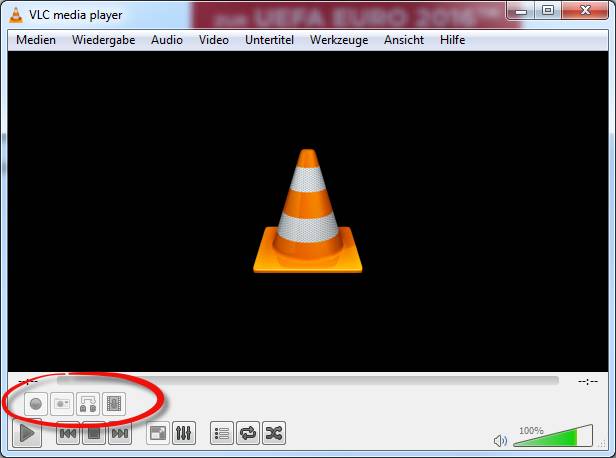This screenshot has width=616, height=458.
Task: Expand the Untertitel menu
Action: pyautogui.click(x=269, y=40)
